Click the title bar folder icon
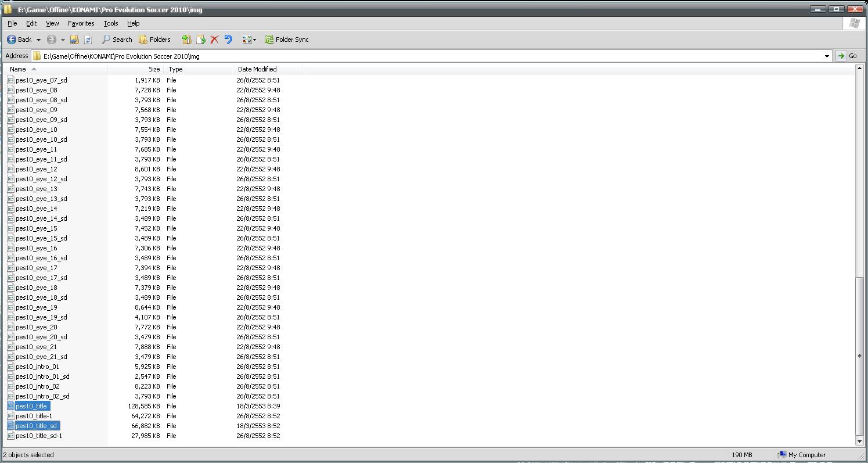Screen dimensions: 868x463 click(8, 9)
